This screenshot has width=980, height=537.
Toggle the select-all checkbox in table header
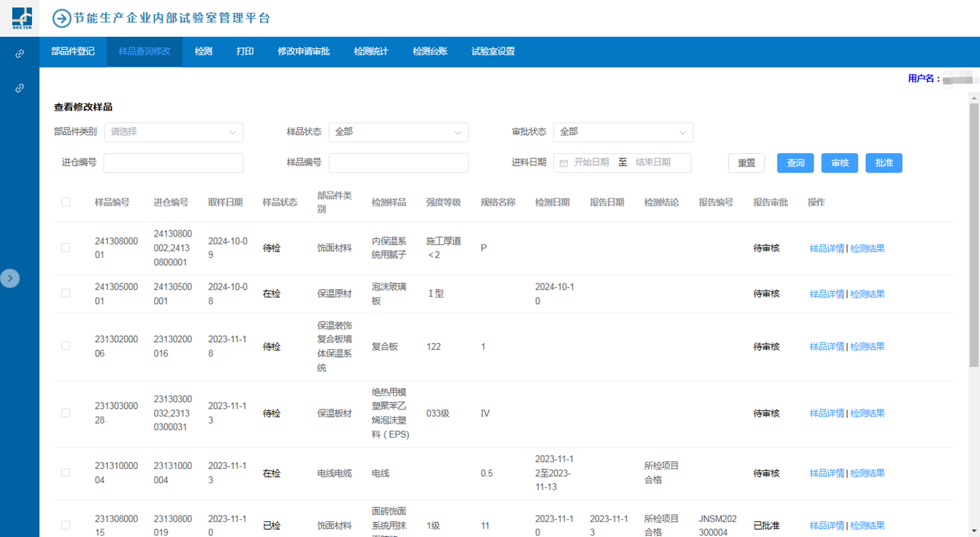[66, 202]
